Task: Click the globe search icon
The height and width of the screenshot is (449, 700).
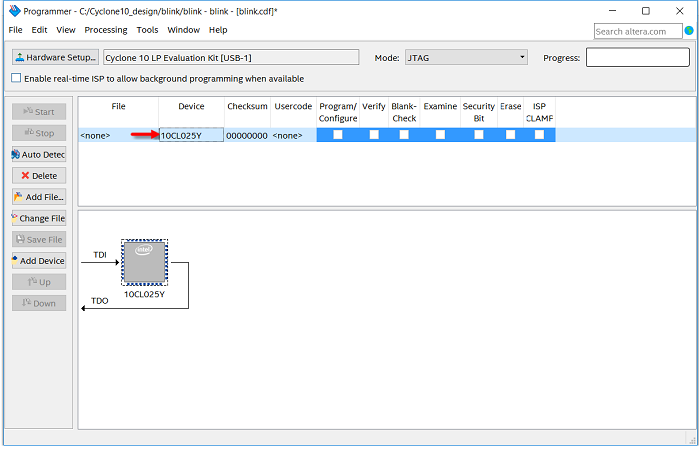Action: point(689,31)
